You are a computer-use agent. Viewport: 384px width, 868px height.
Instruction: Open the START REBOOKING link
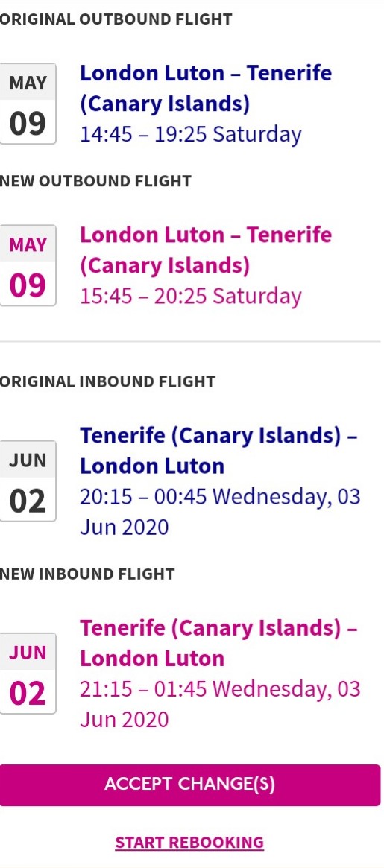click(x=189, y=842)
